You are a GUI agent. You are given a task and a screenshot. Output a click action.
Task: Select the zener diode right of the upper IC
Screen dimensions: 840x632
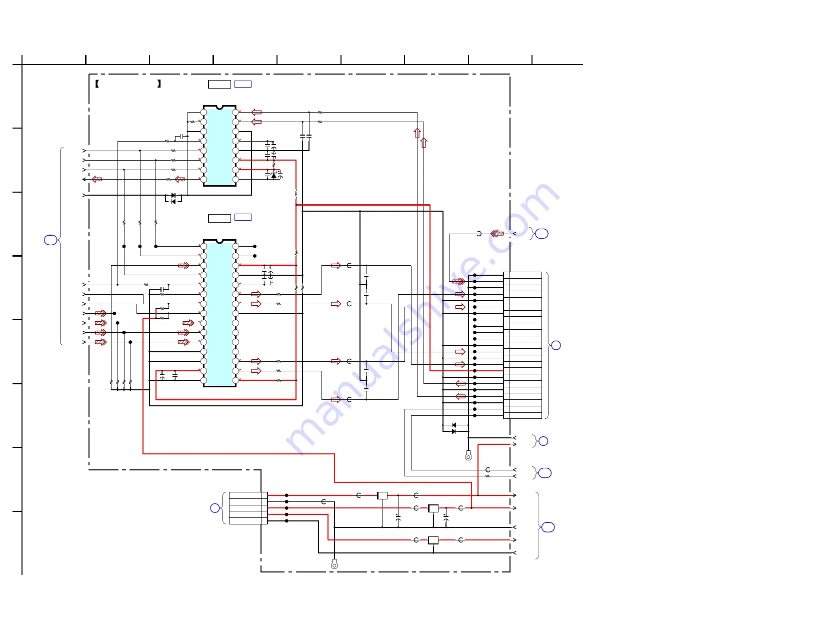click(x=273, y=176)
